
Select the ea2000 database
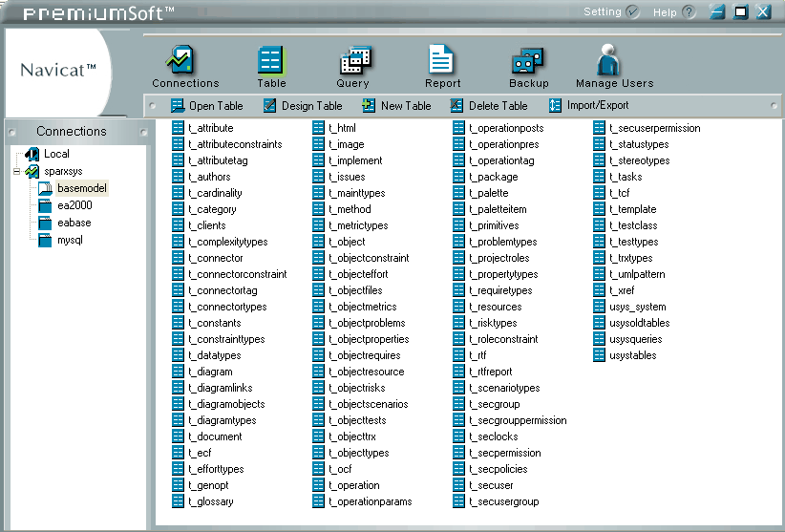tap(74, 205)
